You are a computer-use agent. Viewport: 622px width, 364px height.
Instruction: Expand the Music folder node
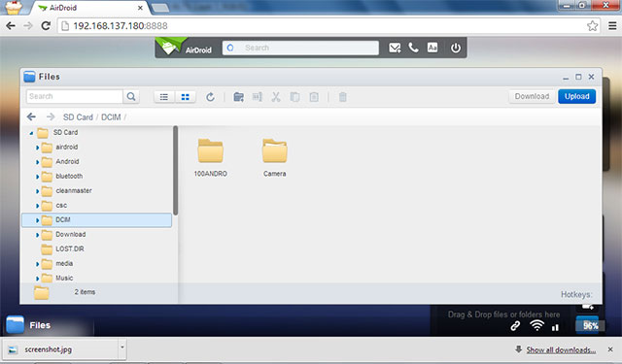37,279
